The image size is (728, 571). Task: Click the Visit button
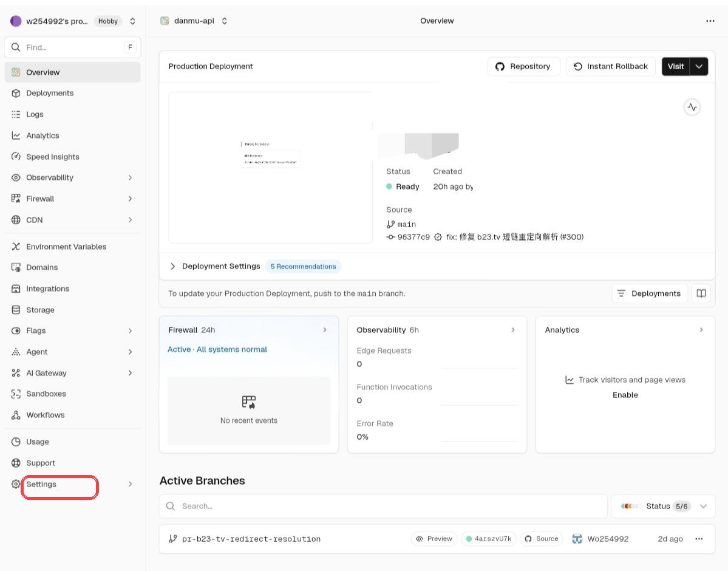(x=676, y=66)
